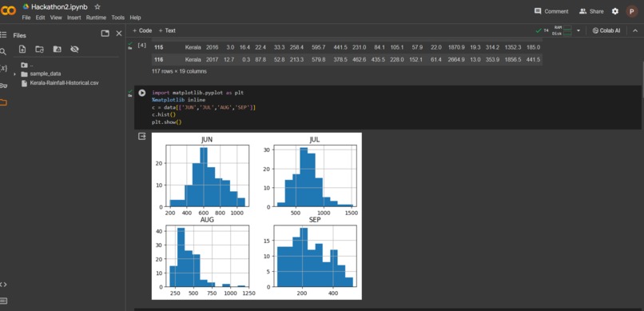Share the notebook

pos(591,11)
